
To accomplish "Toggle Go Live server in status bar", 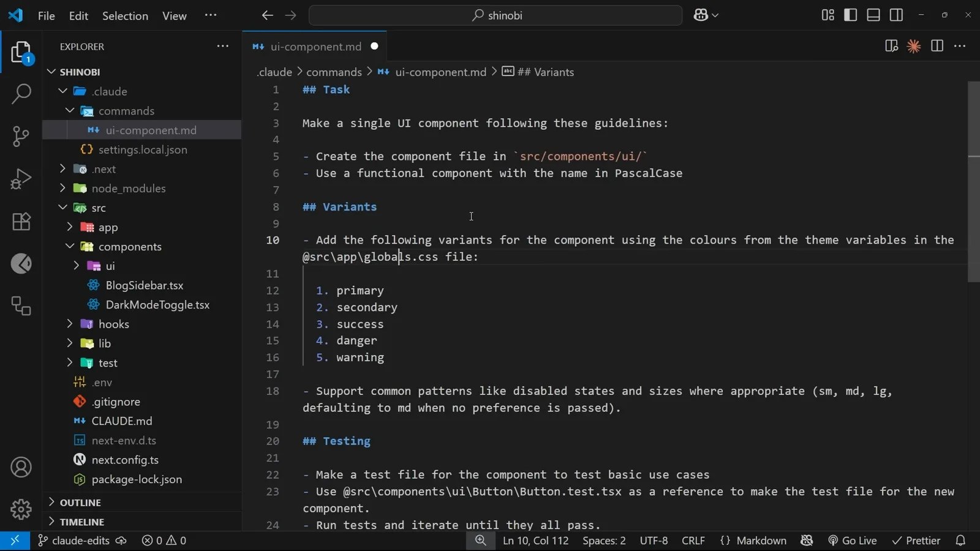I will click(853, 541).
